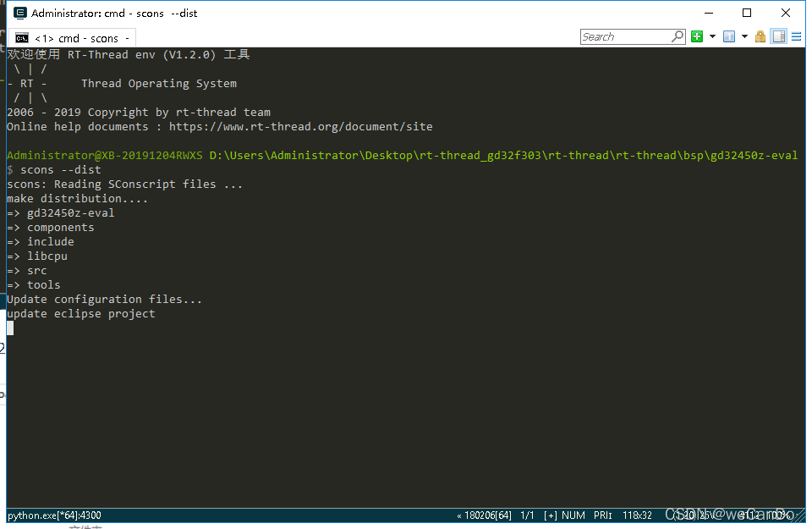Click the python.exe[*64]:4300 status entry
The height and width of the screenshot is (529, 812).
pyautogui.click(x=54, y=515)
